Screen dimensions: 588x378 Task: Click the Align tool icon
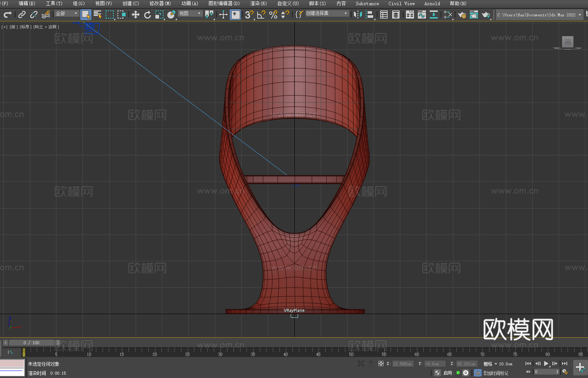pyautogui.click(x=370, y=14)
